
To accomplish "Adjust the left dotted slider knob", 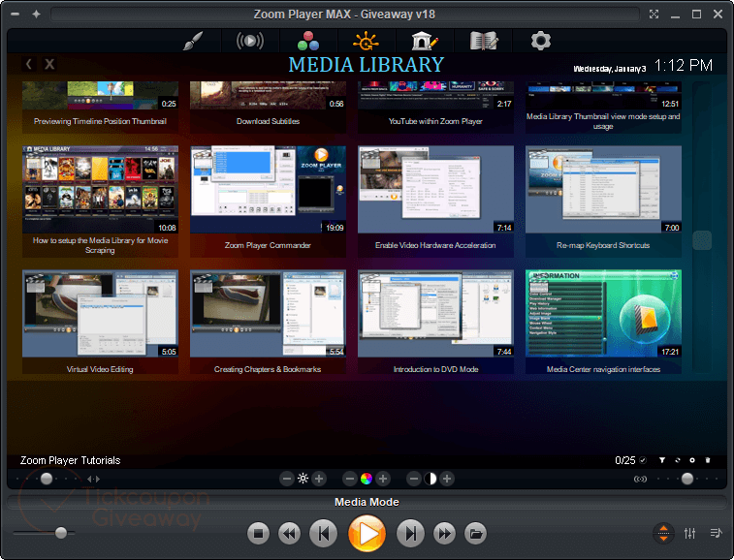I will 47,479.
